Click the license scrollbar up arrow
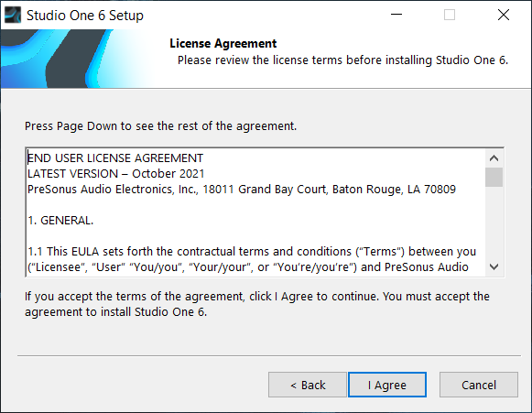532x413 pixels. pyautogui.click(x=494, y=158)
